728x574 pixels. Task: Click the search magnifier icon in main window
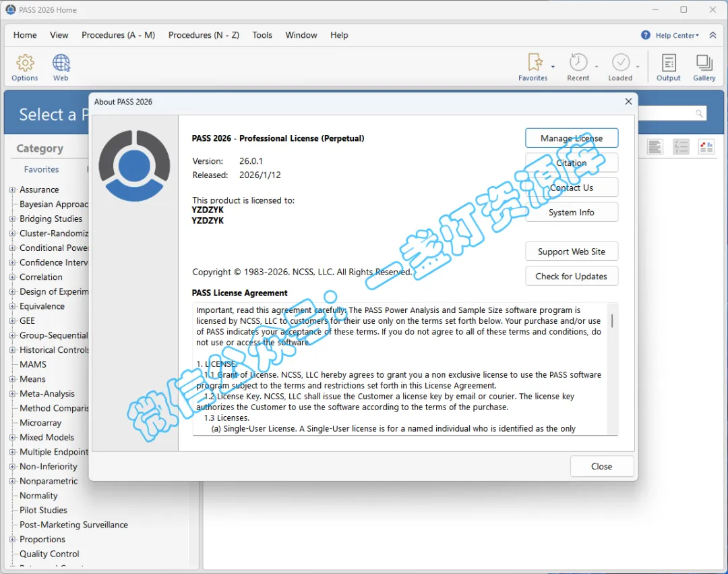coord(699,113)
